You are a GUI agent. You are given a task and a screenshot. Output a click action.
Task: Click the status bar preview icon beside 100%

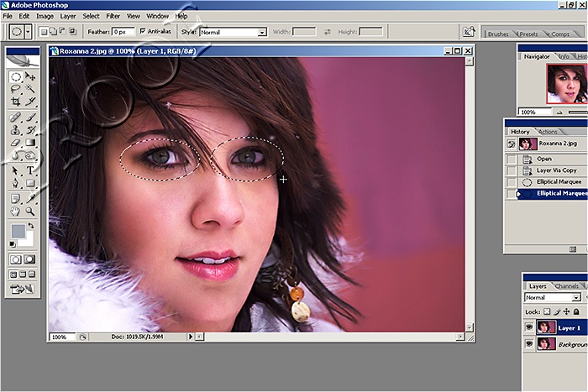pyautogui.click(x=82, y=337)
